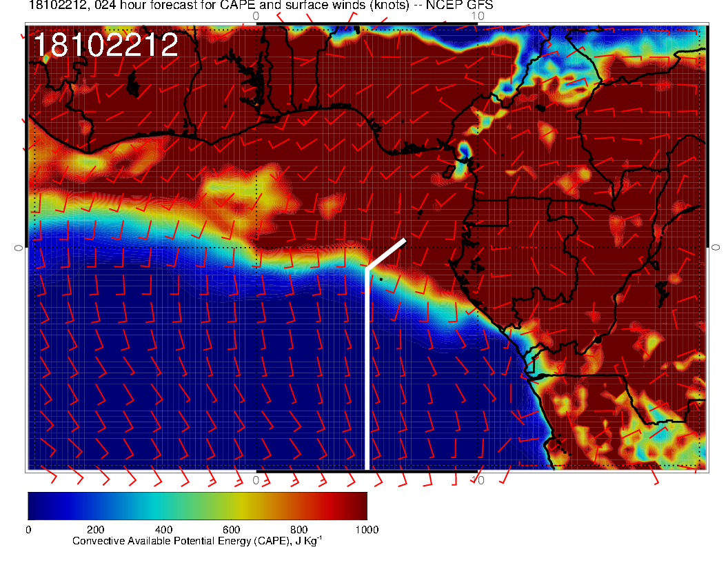Screen dimensions: 728x563
Task: Click the right-edge 0 latitude axis label
Action: pyautogui.click(x=716, y=247)
